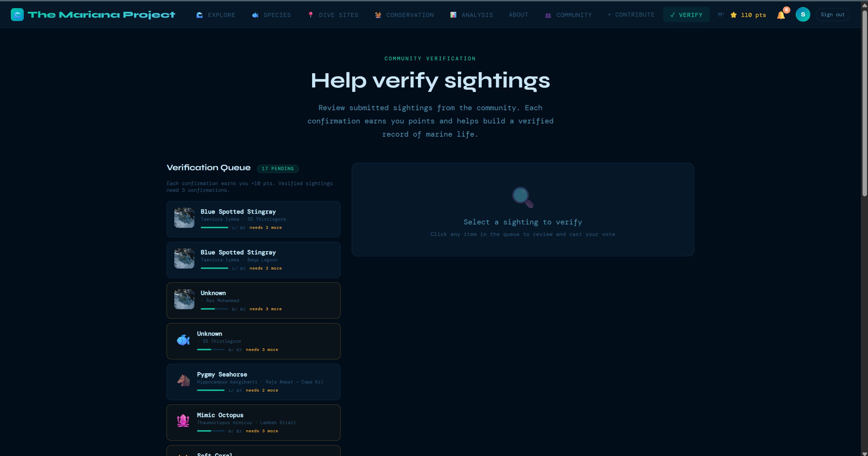Image resolution: width=868 pixels, height=456 pixels.
Task: Click the seahorse icon on Pygmy Seahorse entry
Action: point(183,380)
